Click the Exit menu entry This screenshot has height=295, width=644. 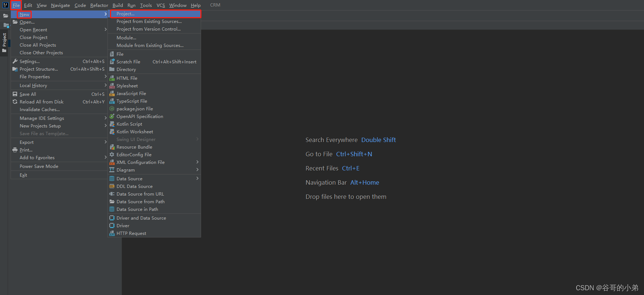(59, 175)
